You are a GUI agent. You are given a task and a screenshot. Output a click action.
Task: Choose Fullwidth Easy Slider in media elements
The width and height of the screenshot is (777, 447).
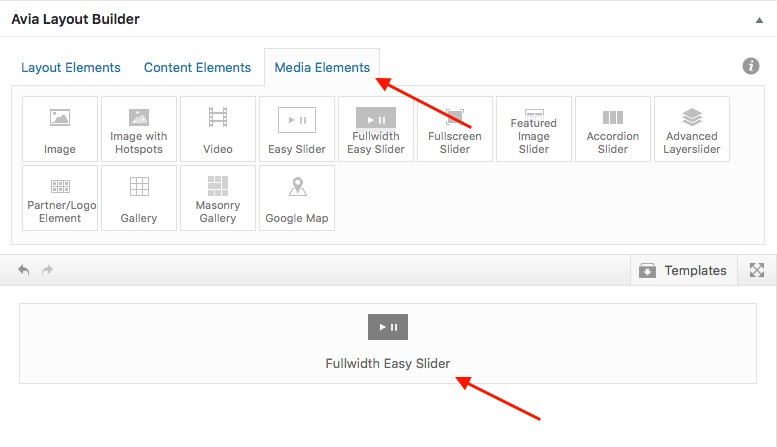[x=376, y=129]
